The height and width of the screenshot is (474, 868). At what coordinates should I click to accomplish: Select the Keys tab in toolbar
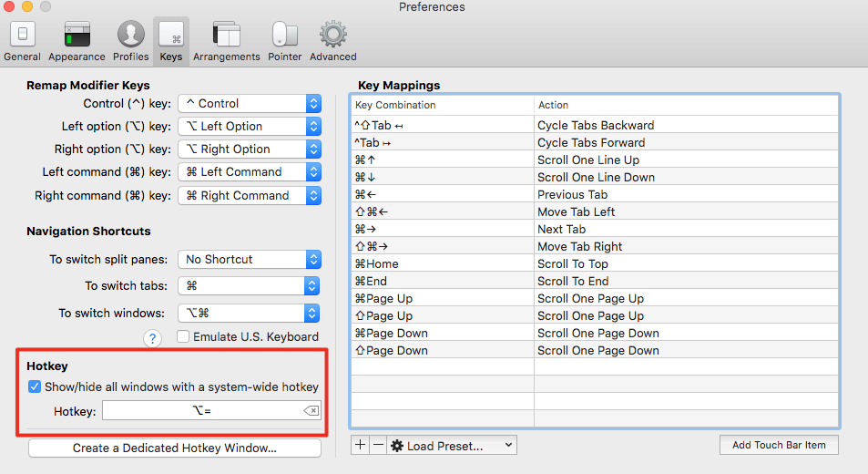[171, 41]
